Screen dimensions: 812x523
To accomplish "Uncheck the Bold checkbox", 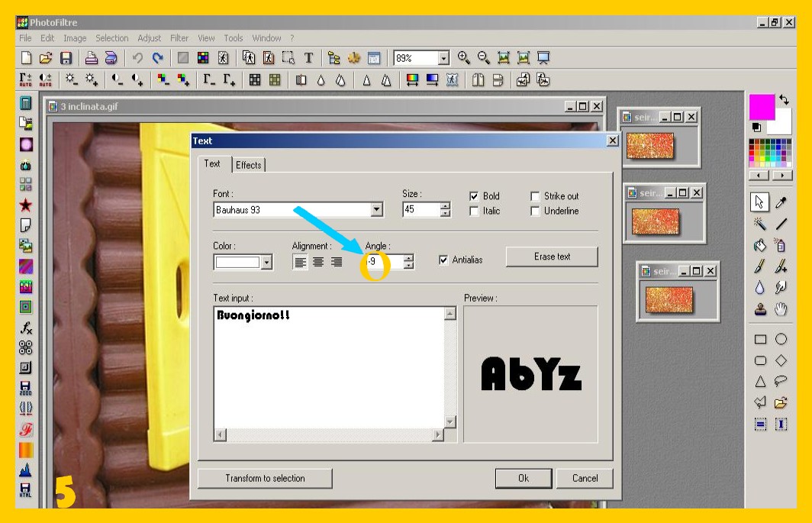I will [474, 196].
